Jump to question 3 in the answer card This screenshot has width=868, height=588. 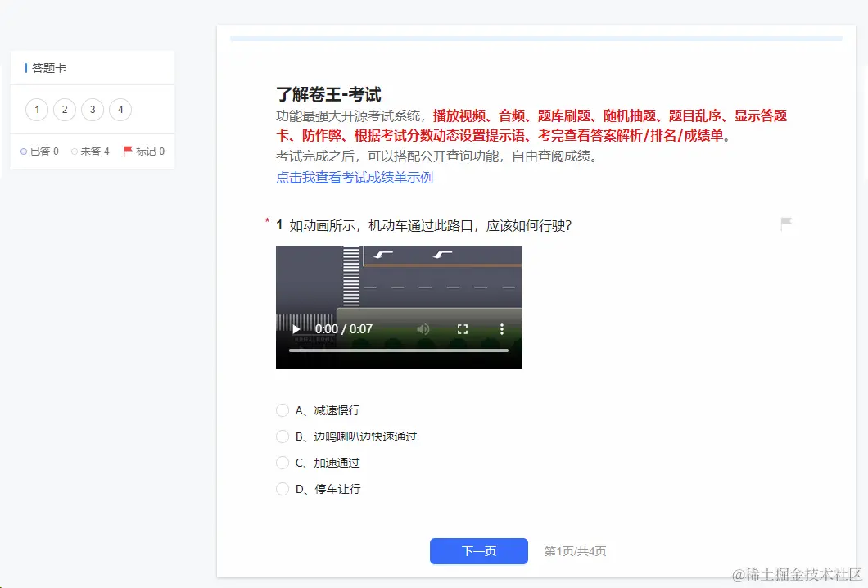(x=92, y=109)
